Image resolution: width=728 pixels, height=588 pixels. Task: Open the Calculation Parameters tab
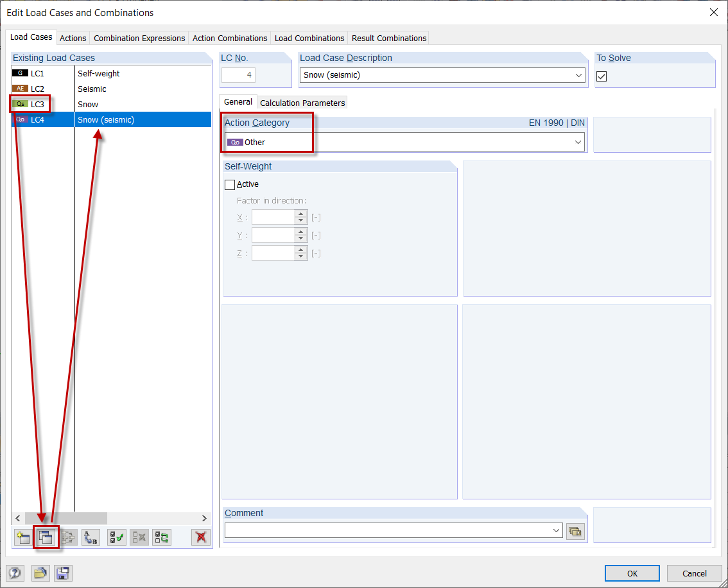pyautogui.click(x=302, y=102)
